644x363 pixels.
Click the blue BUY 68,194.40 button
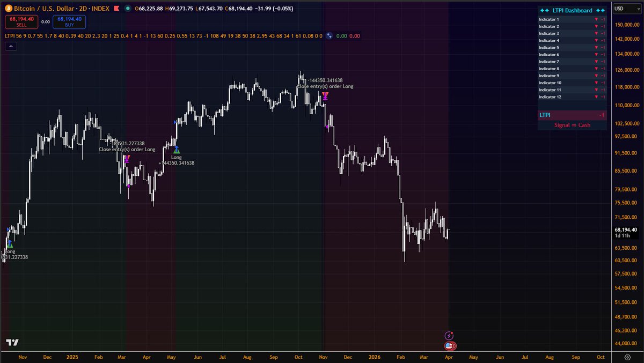(69, 21)
